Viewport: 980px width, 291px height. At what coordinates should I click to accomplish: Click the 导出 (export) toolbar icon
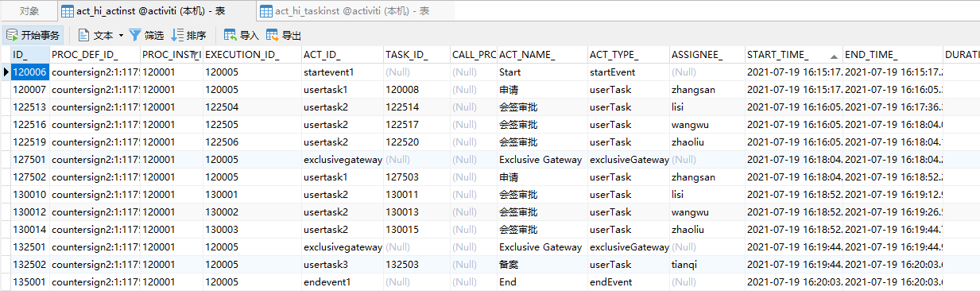(x=273, y=35)
